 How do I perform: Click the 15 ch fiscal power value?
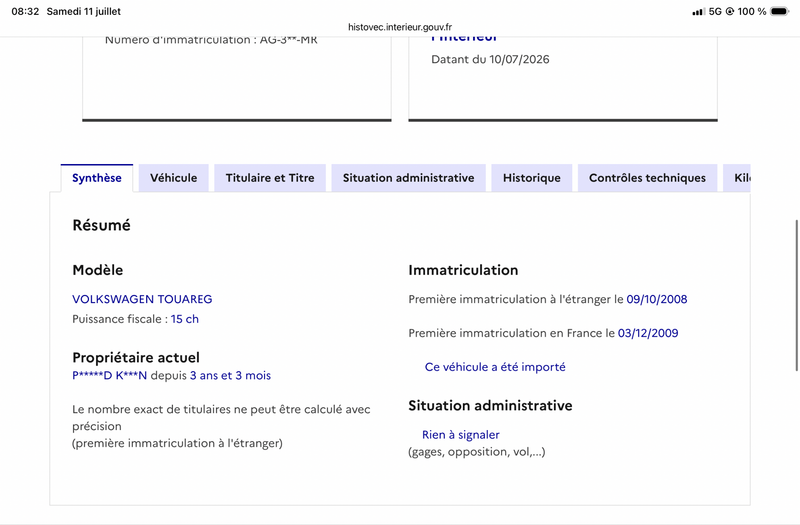185,319
